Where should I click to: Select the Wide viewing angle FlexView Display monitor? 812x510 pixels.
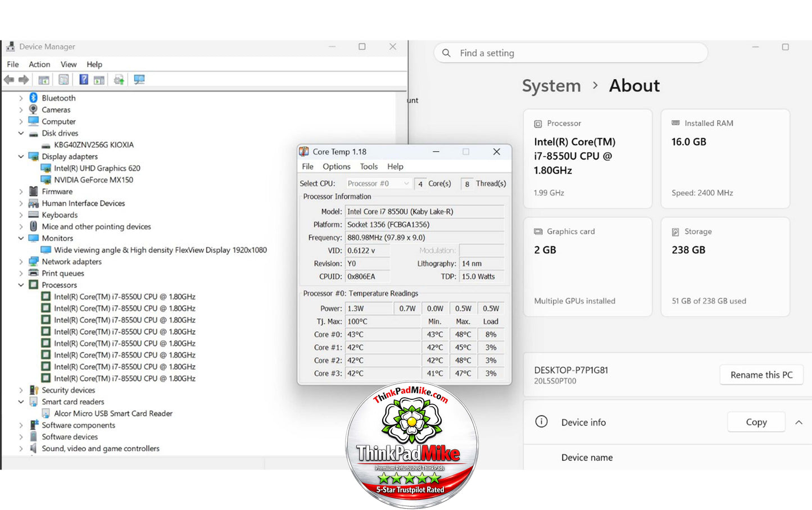click(x=161, y=250)
